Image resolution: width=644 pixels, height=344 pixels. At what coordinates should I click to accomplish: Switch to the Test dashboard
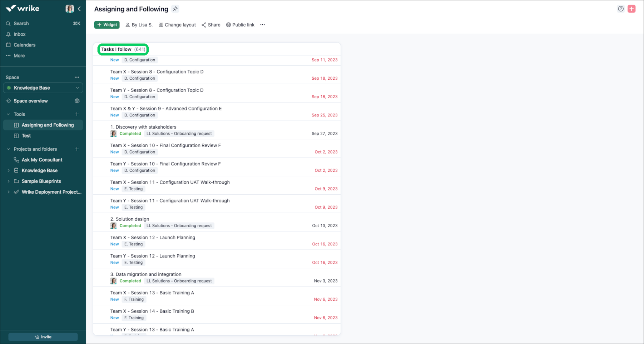pos(27,135)
